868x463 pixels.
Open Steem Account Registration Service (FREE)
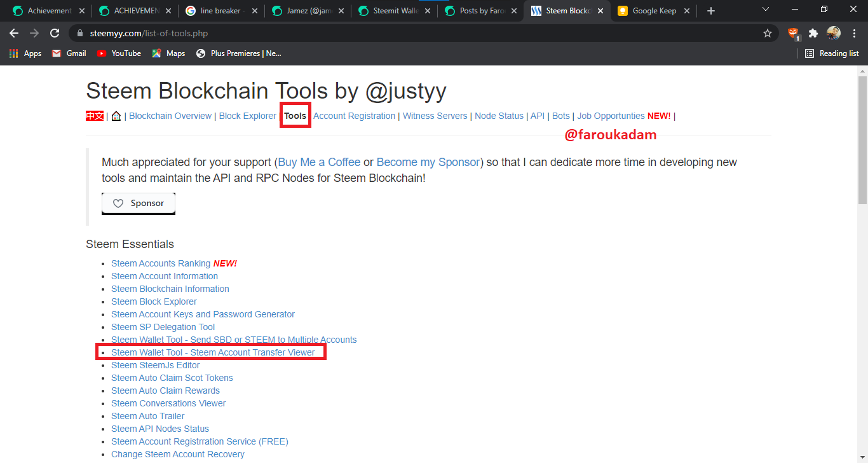pos(200,441)
